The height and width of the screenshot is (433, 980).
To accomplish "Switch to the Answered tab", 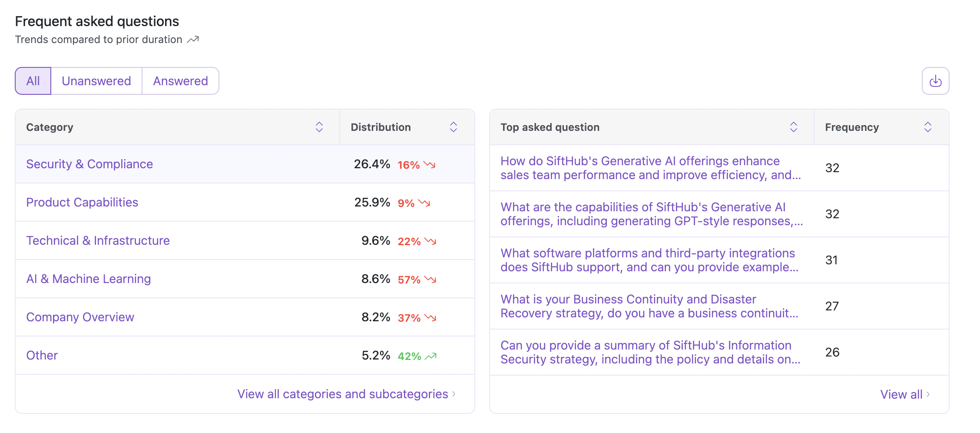I will point(180,81).
